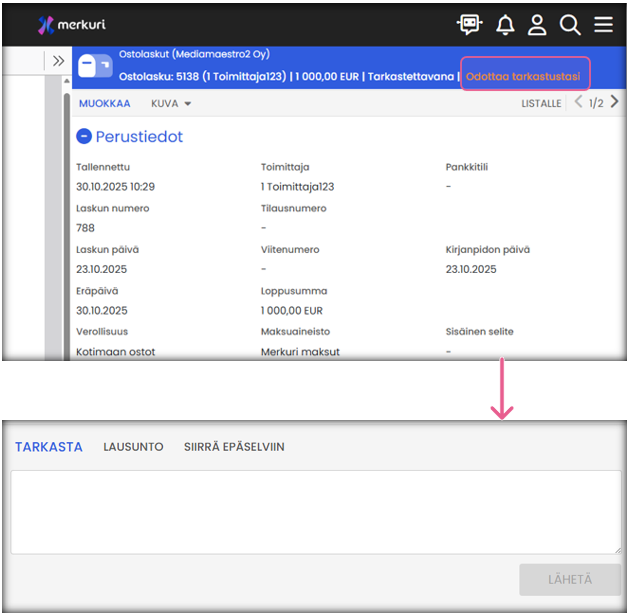This screenshot has height=613, width=628.
Task: Open the KUVA dropdown
Action: click(x=171, y=103)
